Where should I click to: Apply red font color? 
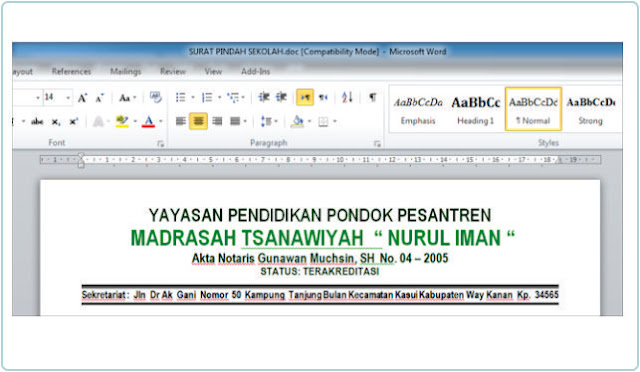click(x=149, y=121)
